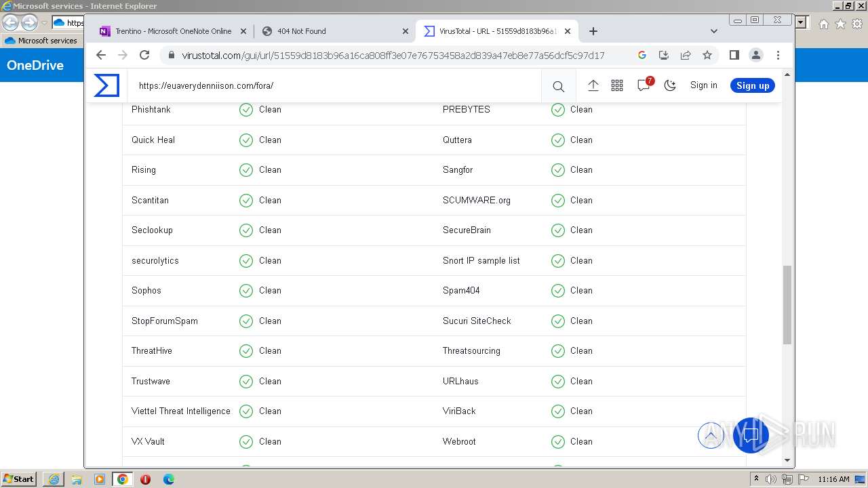Click the clean check icon for SecureBrain
Image resolution: width=868 pixels, height=488 pixels.
coord(558,230)
